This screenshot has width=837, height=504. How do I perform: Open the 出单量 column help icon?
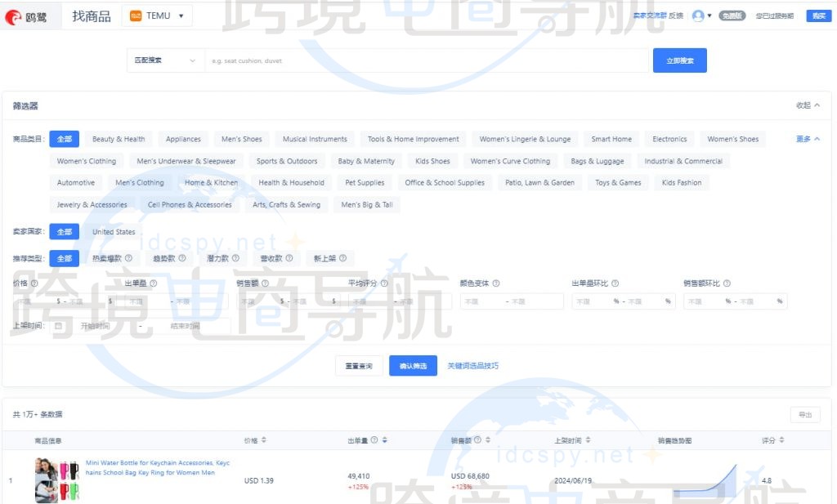click(373, 439)
